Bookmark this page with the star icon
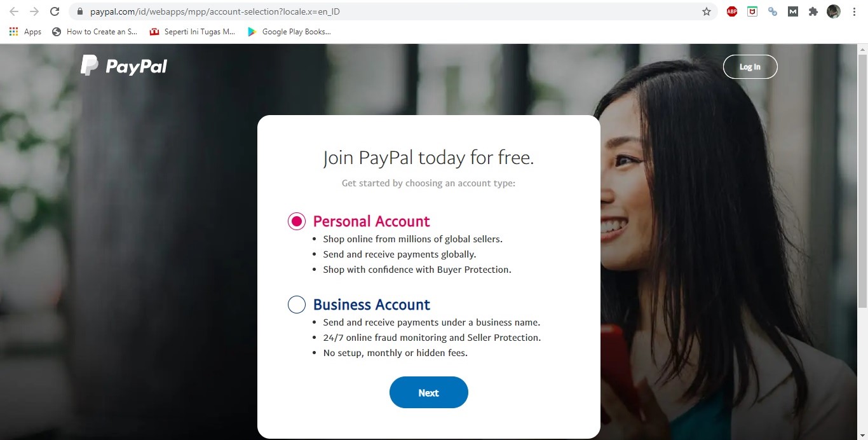 click(x=707, y=11)
